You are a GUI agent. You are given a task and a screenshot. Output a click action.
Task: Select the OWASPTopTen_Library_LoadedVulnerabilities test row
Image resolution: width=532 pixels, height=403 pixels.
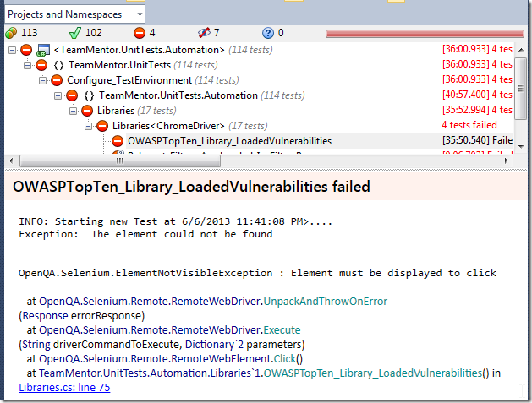229,141
